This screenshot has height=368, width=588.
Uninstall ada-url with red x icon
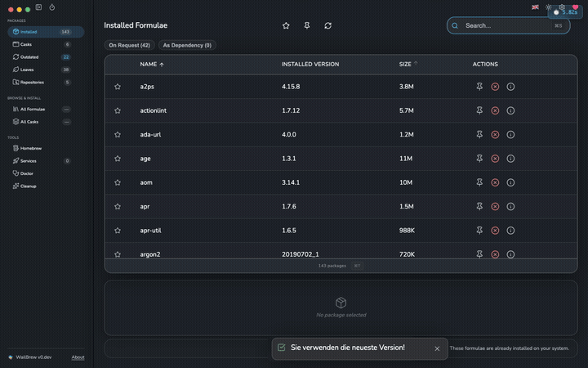pyautogui.click(x=495, y=135)
